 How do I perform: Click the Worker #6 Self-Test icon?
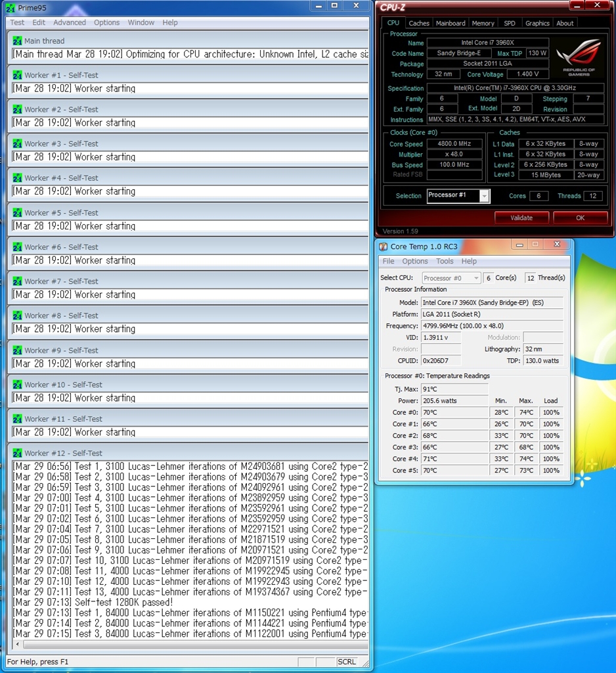click(18, 247)
